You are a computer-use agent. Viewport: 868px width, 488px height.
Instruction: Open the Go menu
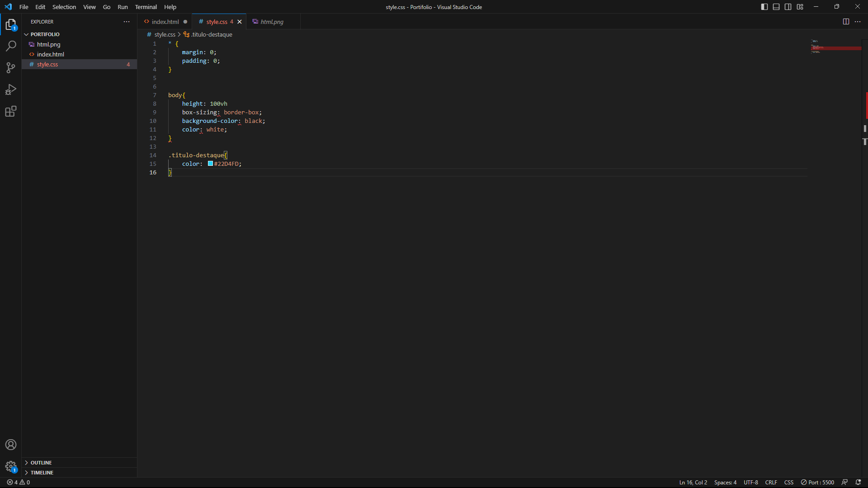pos(107,7)
